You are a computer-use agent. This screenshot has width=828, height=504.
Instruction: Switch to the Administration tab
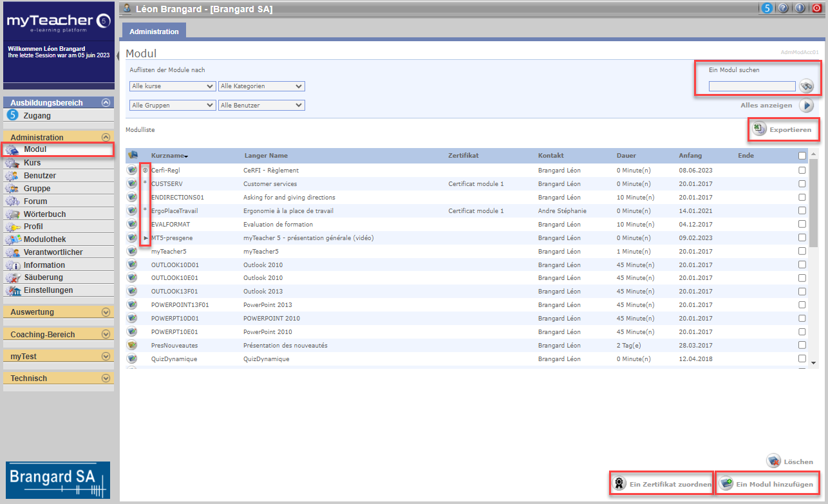154,32
